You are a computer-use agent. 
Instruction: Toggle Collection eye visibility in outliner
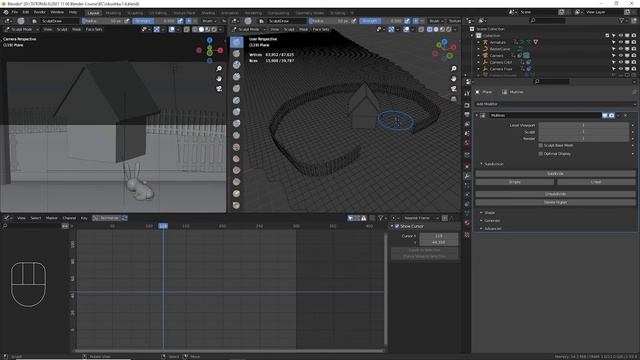[x=621, y=36]
